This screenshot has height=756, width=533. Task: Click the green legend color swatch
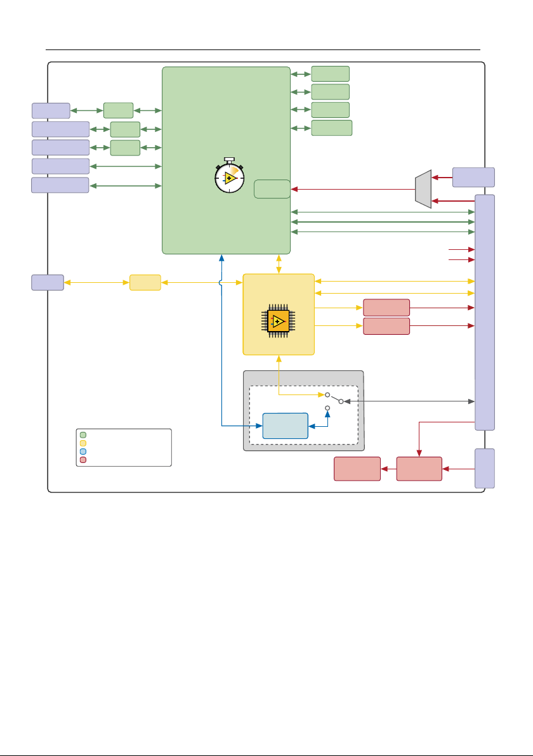[83, 435]
